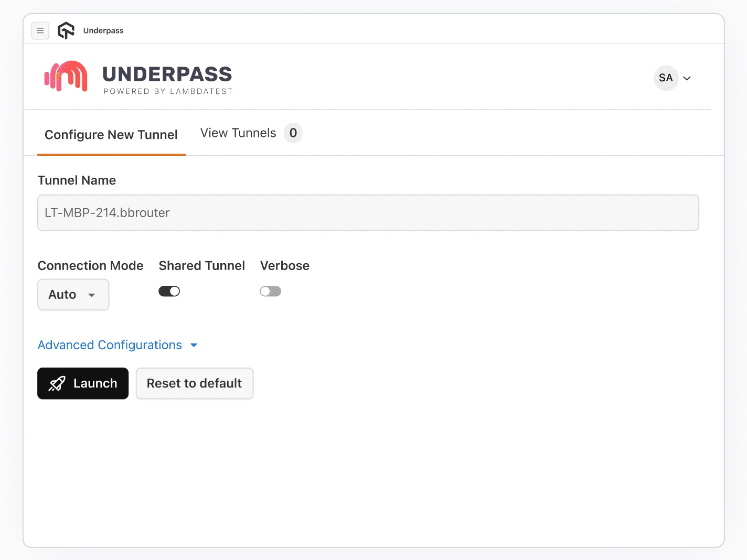Click inside the Tunnel Name input field

[x=367, y=212]
